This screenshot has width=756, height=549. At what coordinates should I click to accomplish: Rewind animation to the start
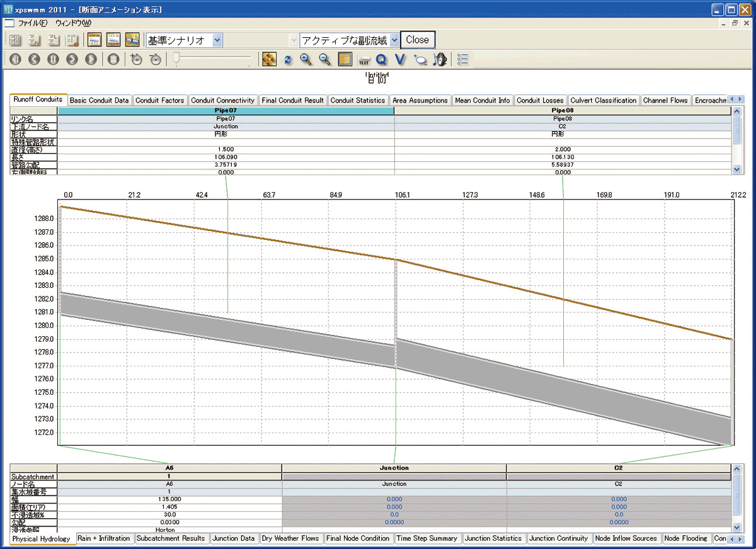click(15, 59)
